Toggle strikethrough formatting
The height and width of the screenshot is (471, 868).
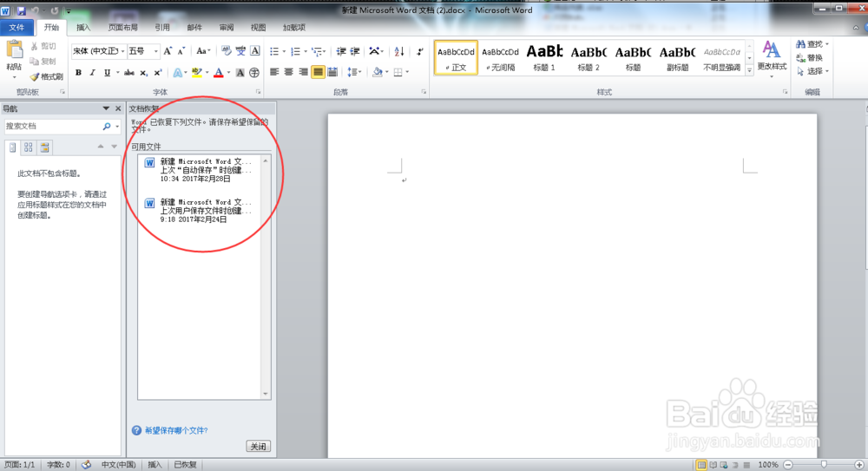click(129, 73)
